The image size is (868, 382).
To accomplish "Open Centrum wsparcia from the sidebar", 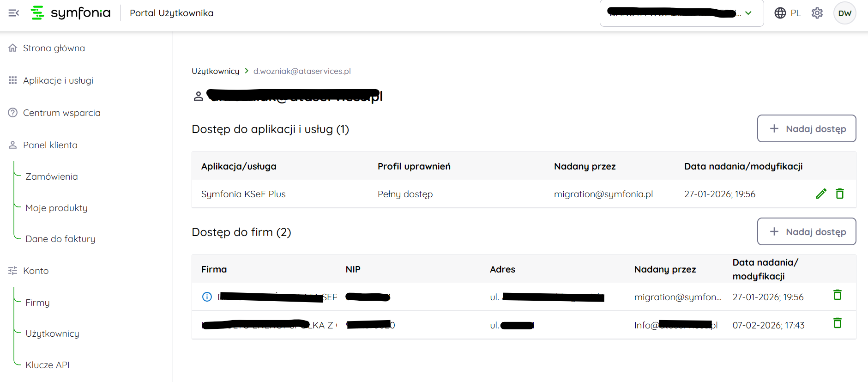I will pos(61,113).
